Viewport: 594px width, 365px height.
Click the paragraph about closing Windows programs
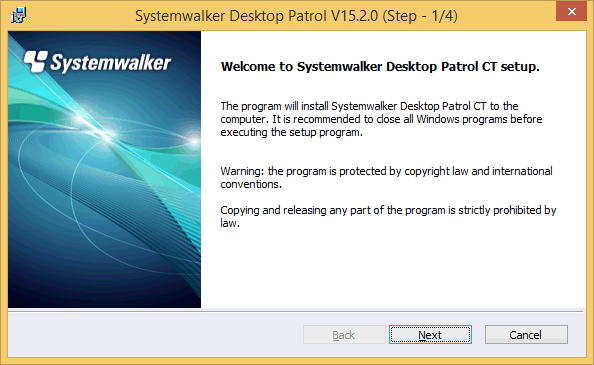[381, 119]
